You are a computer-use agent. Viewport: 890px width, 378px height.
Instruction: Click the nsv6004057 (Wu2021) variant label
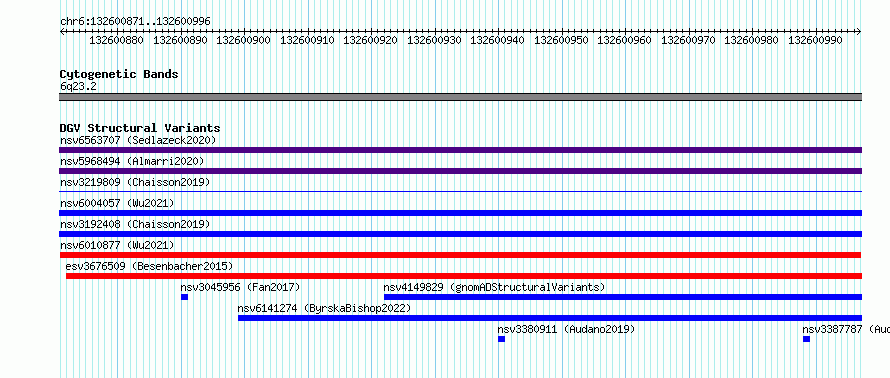tap(117, 203)
